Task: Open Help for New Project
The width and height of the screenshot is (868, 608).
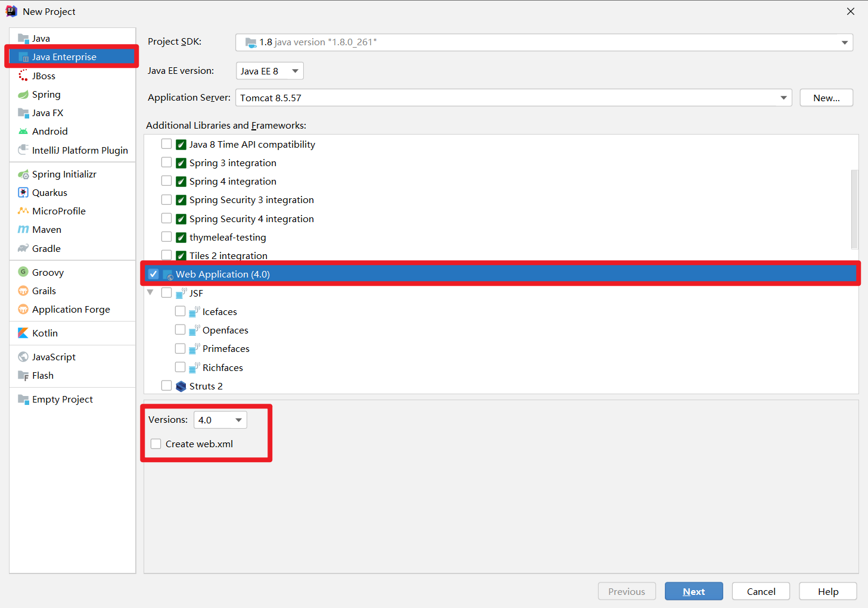Action: 828,591
